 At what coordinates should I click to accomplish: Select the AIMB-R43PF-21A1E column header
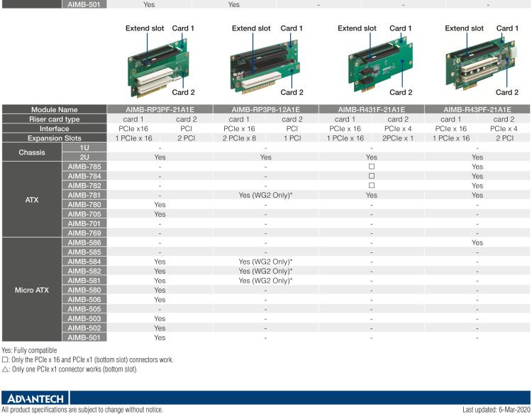[x=477, y=110]
